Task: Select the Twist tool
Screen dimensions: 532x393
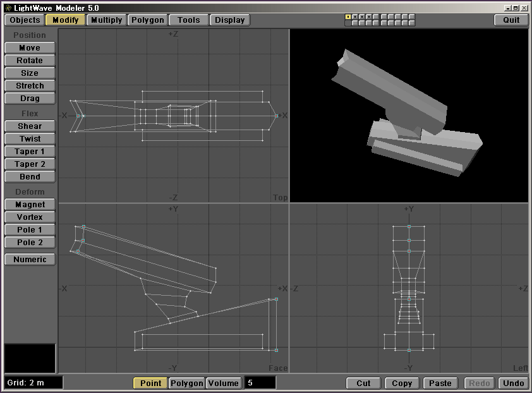Action: tap(30, 139)
